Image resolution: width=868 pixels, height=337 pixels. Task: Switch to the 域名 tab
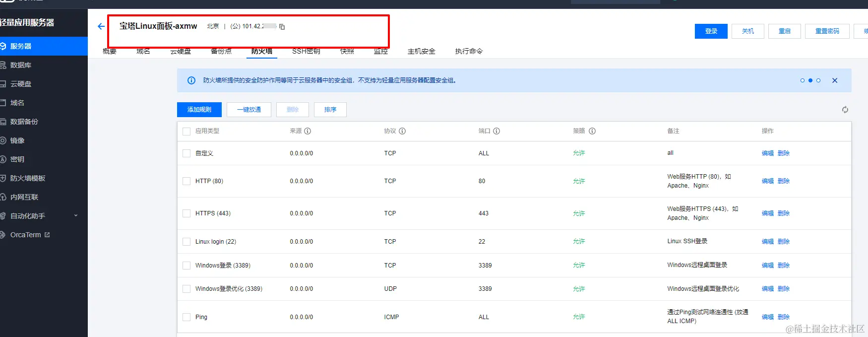point(143,51)
